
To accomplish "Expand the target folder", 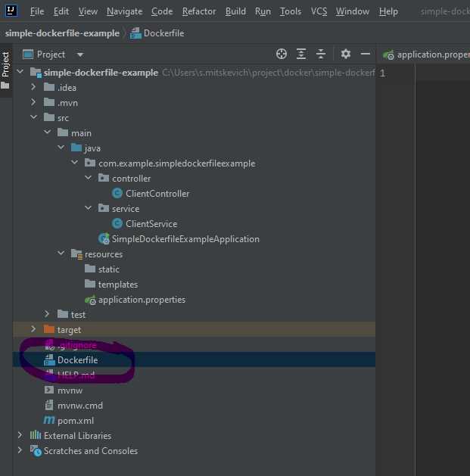I will click(33, 329).
